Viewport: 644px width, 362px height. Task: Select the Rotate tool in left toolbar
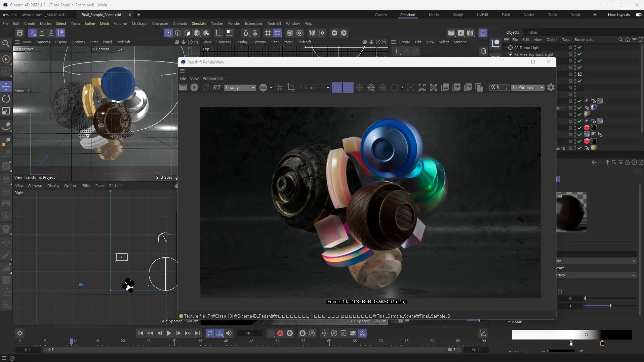[x=6, y=99]
